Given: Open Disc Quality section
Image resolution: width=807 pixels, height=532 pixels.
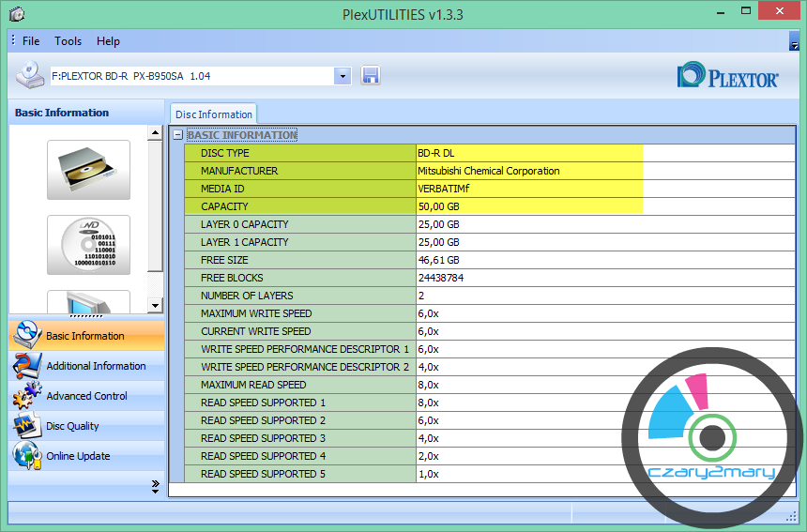Looking at the screenshot, I should pos(72,426).
